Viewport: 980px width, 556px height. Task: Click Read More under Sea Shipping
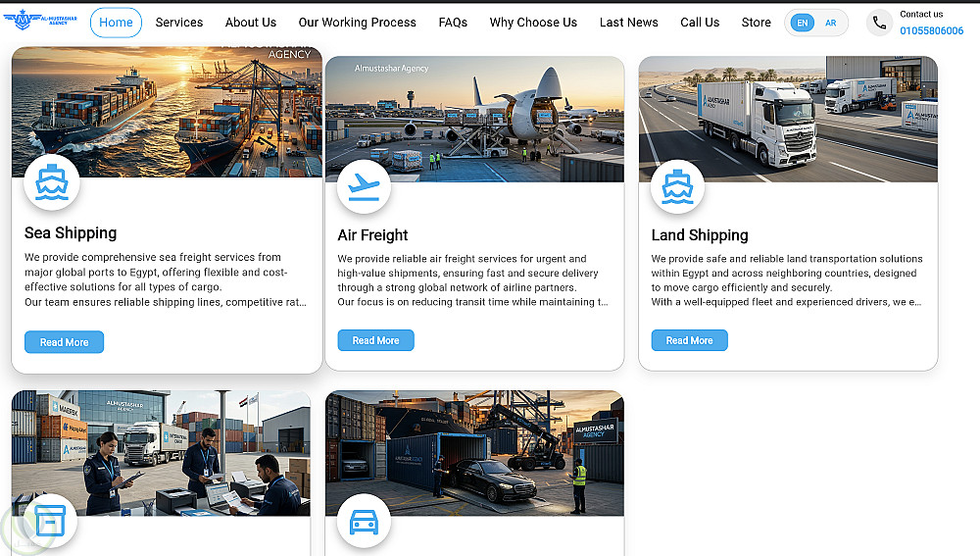click(65, 342)
